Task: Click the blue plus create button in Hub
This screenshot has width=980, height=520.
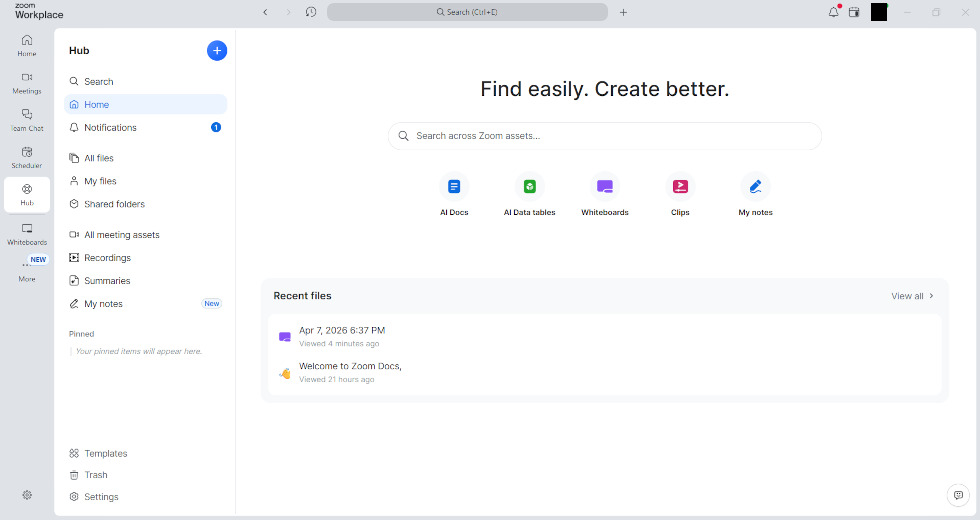Action: point(217,51)
